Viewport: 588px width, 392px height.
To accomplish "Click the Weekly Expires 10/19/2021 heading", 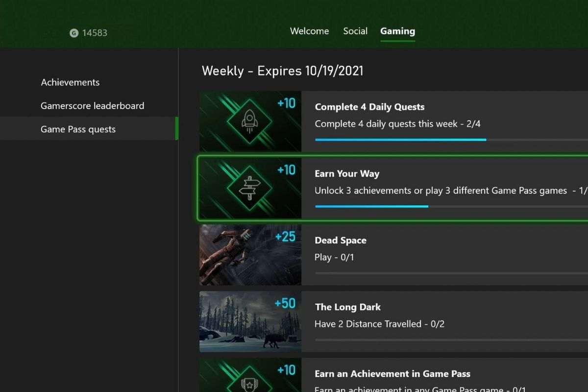I will click(x=282, y=71).
